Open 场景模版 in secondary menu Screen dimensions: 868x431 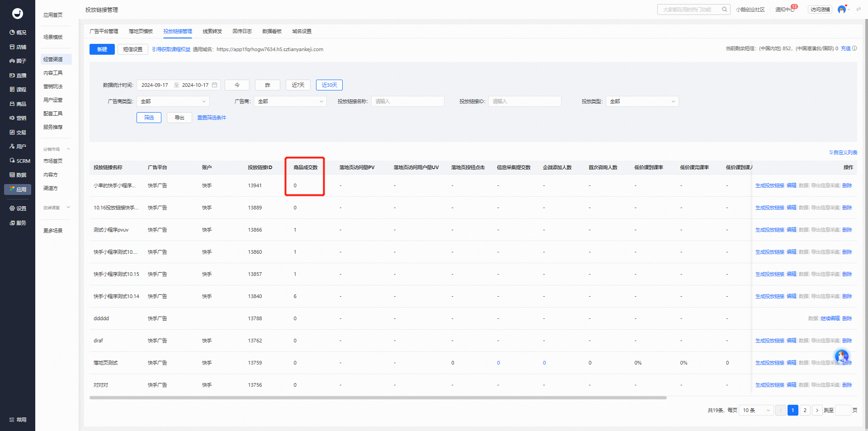pyautogui.click(x=53, y=37)
